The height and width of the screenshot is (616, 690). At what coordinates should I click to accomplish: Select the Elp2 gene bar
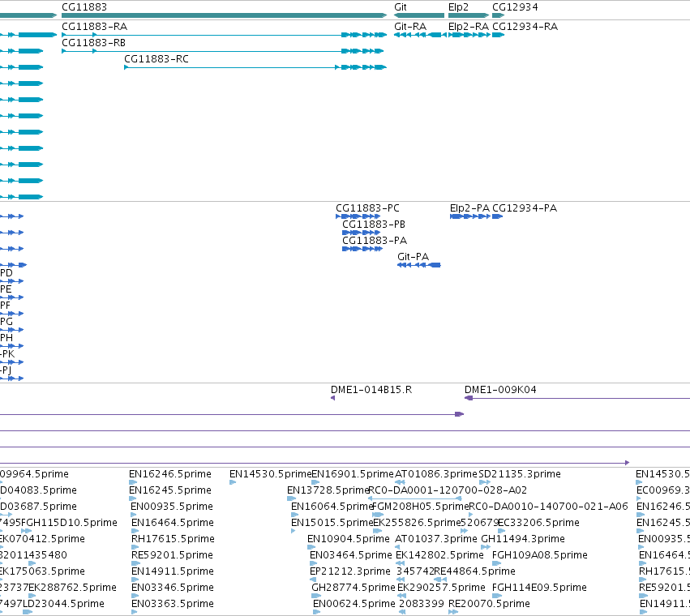pyautogui.click(x=469, y=15)
